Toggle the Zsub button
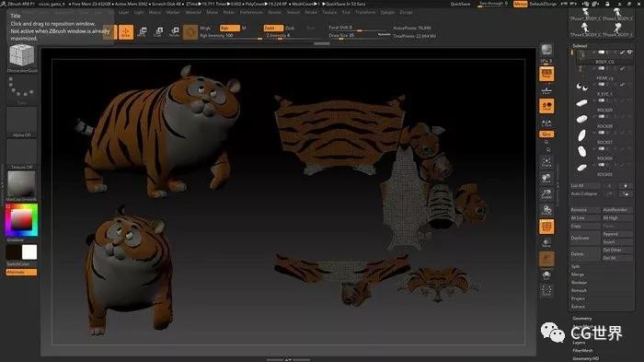This screenshot has height=362, width=644. point(290,28)
